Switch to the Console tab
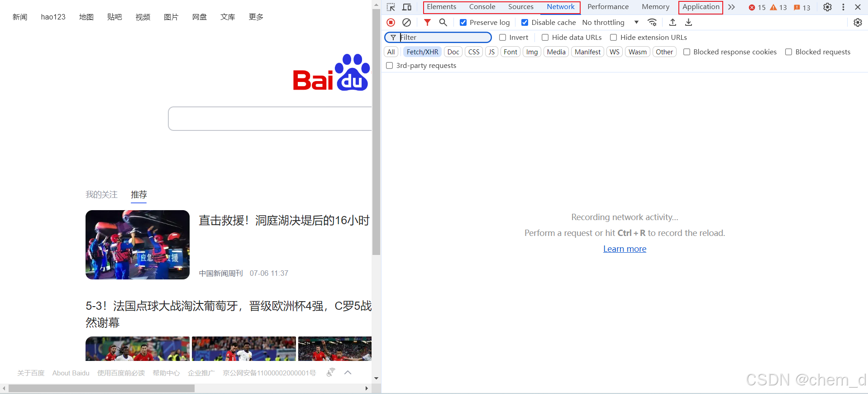 pyautogui.click(x=482, y=7)
